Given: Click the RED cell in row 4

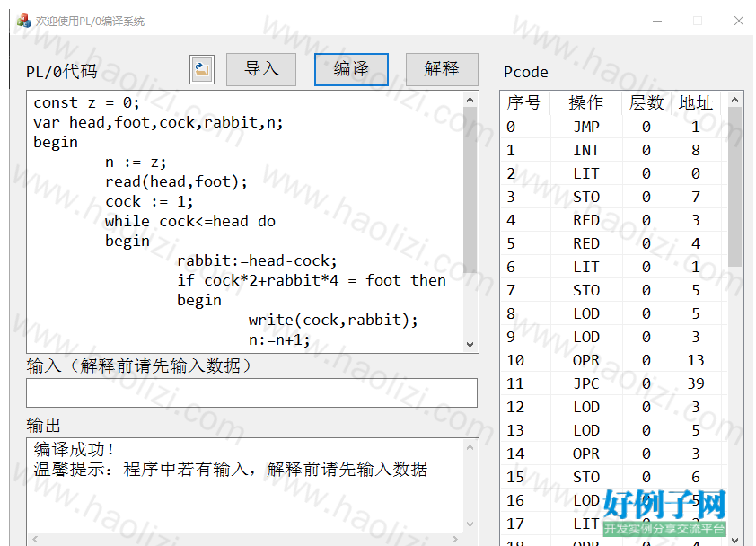Looking at the screenshot, I should (586, 220).
